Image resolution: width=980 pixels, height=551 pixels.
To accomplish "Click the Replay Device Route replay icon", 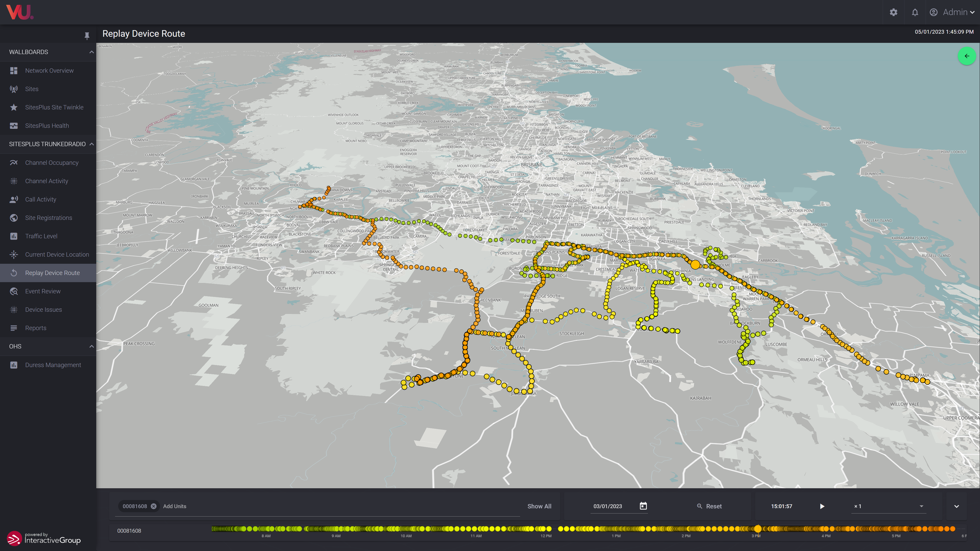I will [x=14, y=273].
